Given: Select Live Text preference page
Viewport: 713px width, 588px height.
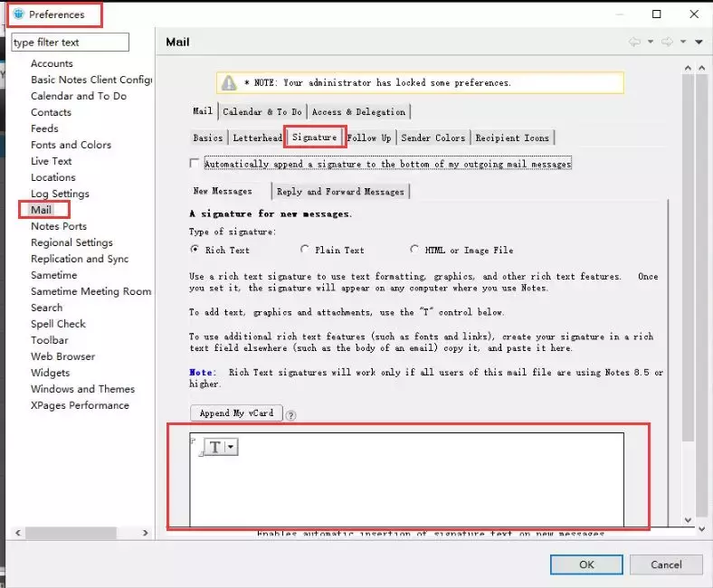Looking at the screenshot, I should [x=51, y=161].
